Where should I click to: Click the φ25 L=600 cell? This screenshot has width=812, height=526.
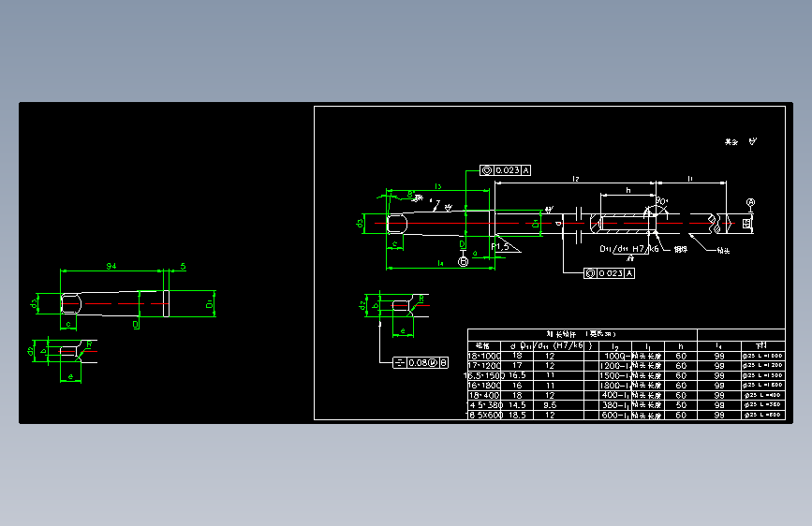click(x=762, y=415)
